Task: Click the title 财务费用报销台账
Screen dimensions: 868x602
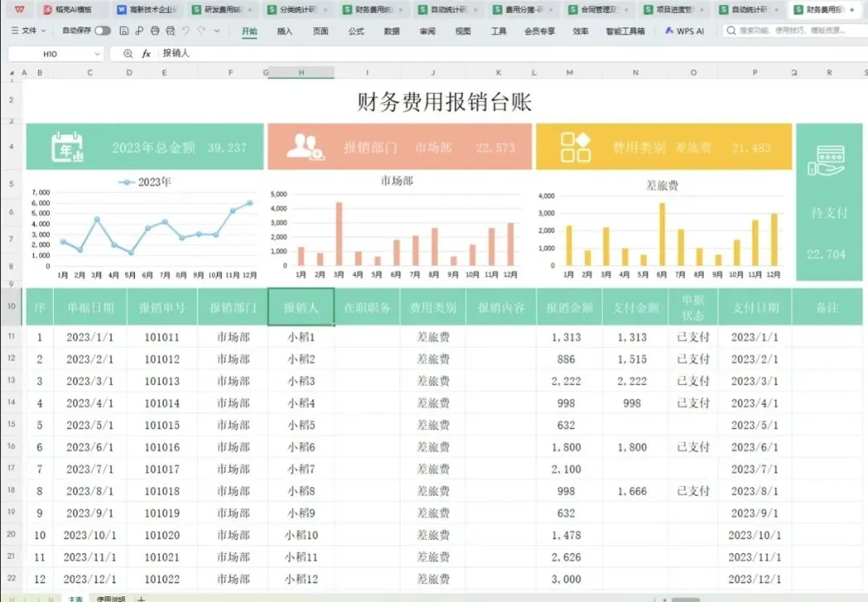Action: 444,101
